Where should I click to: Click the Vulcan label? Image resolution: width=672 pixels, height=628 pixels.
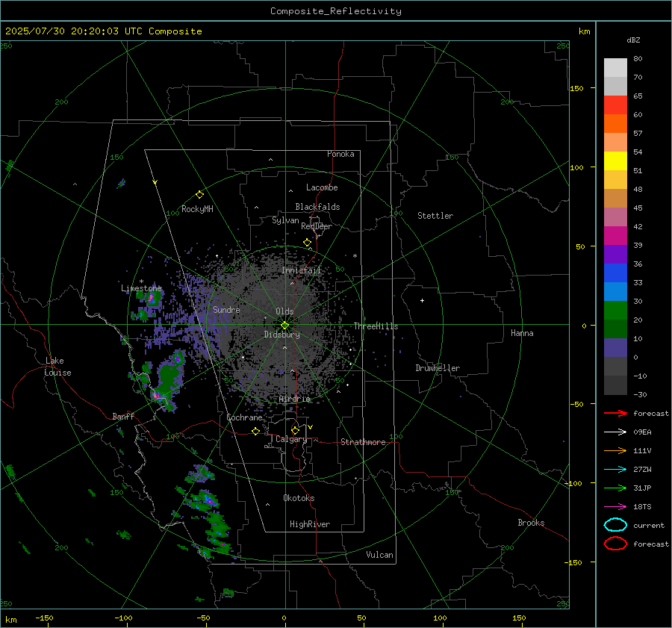[380, 555]
